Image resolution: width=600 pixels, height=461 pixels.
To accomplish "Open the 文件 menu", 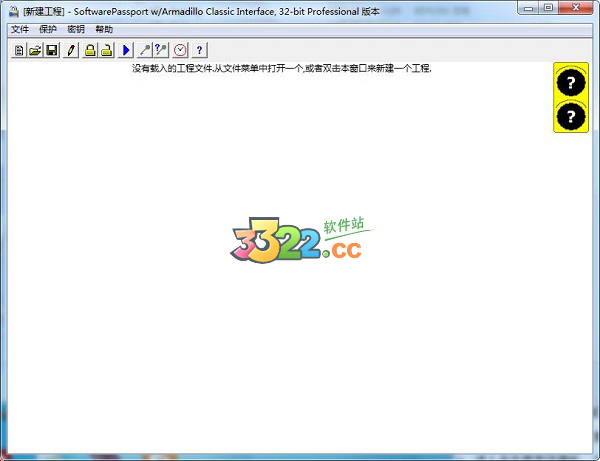I will [20, 29].
